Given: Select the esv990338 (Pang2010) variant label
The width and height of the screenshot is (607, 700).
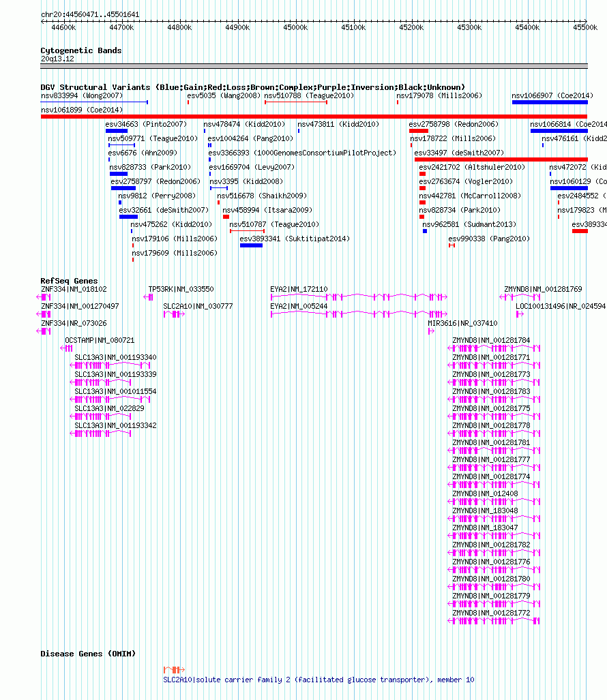Looking at the screenshot, I should coord(489,239).
